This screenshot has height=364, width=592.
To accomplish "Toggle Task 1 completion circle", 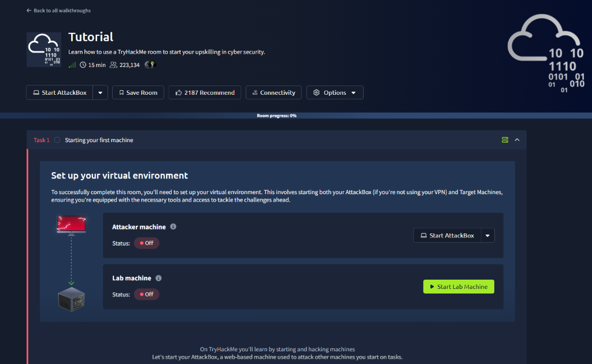I will [x=57, y=140].
